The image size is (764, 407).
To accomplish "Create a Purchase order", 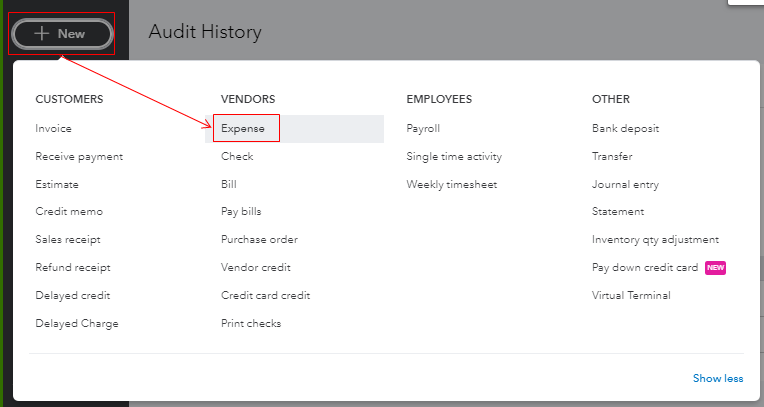I will (x=259, y=240).
